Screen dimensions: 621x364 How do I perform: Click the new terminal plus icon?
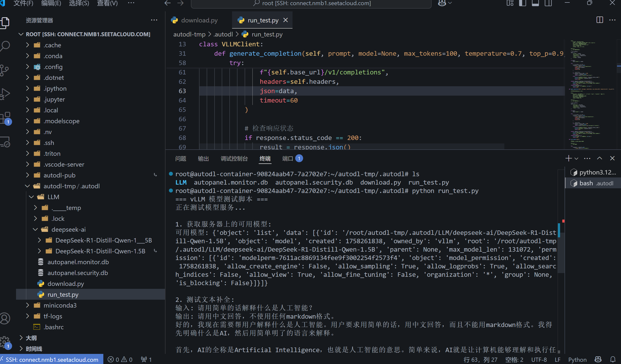tap(568, 158)
